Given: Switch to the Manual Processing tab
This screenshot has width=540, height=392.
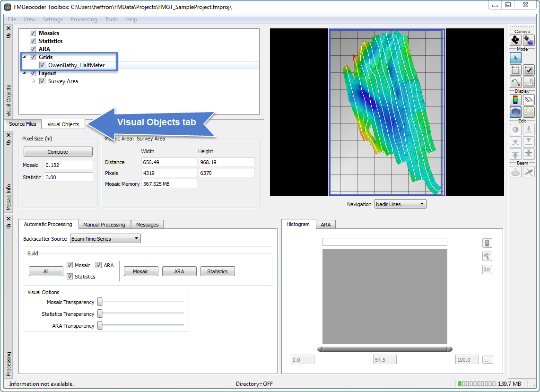Looking at the screenshot, I should coord(104,225).
